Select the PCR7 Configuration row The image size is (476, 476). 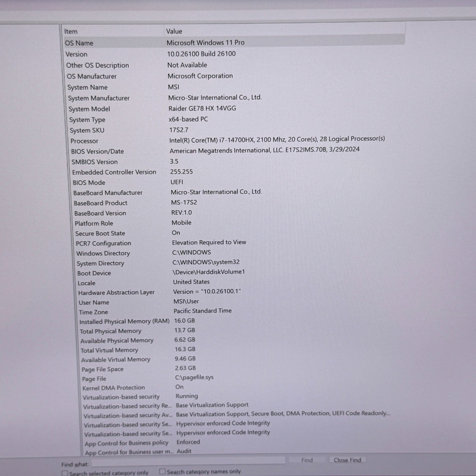tap(103, 243)
